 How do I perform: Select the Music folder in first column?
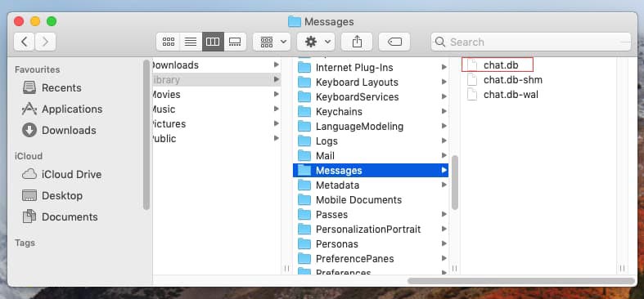coord(217,109)
